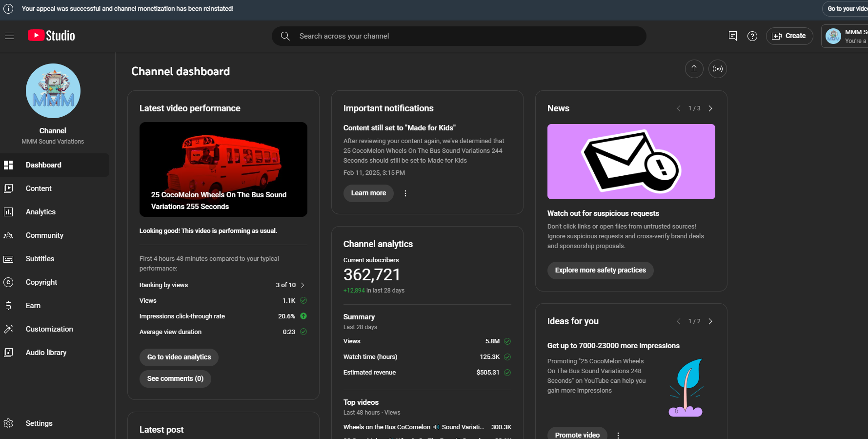The height and width of the screenshot is (439, 868).
Task: Click Explore more safety practices button
Action: (601, 271)
